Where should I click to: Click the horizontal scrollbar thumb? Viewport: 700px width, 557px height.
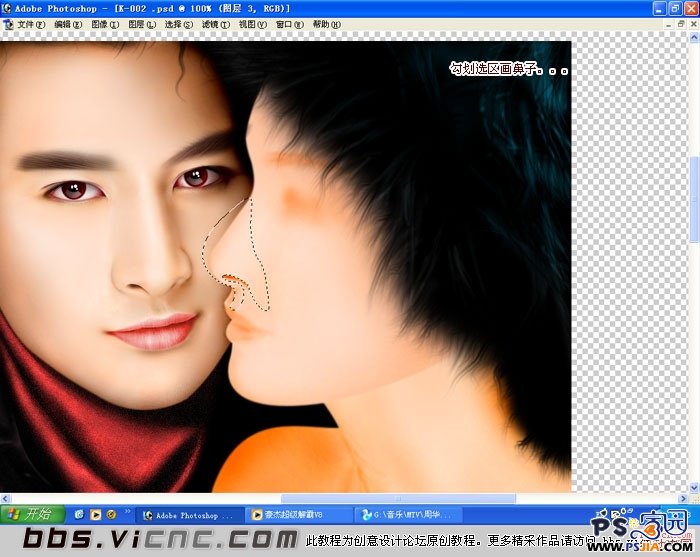click(x=398, y=499)
